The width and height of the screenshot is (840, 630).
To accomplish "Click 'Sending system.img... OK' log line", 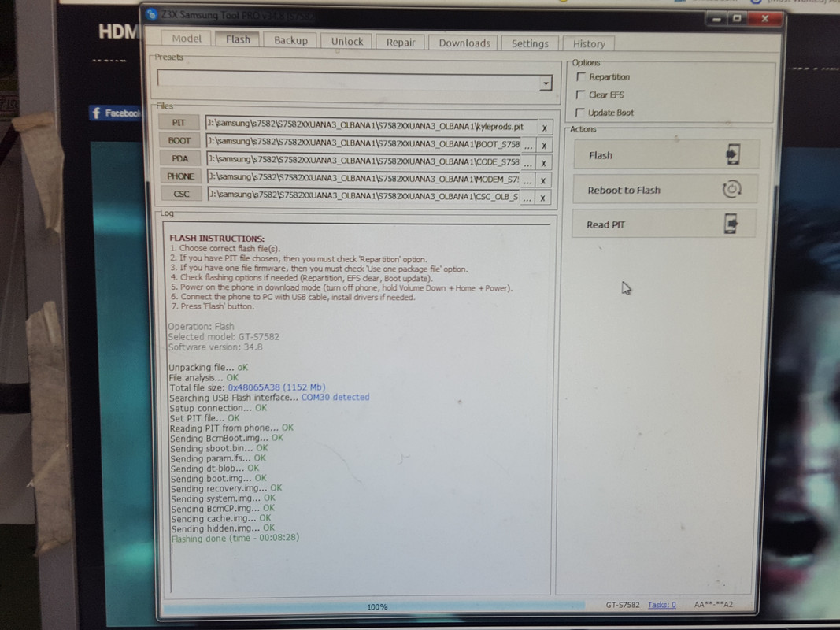I will tap(223, 498).
